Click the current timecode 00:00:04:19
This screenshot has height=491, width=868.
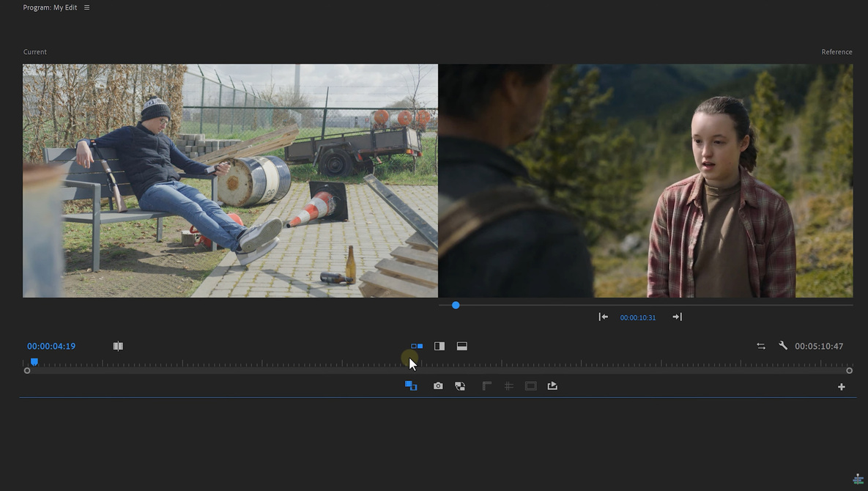tap(51, 346)
